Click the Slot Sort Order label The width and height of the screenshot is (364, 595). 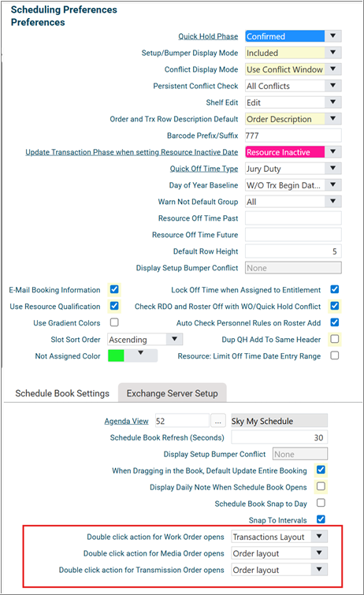click(76, 340)
